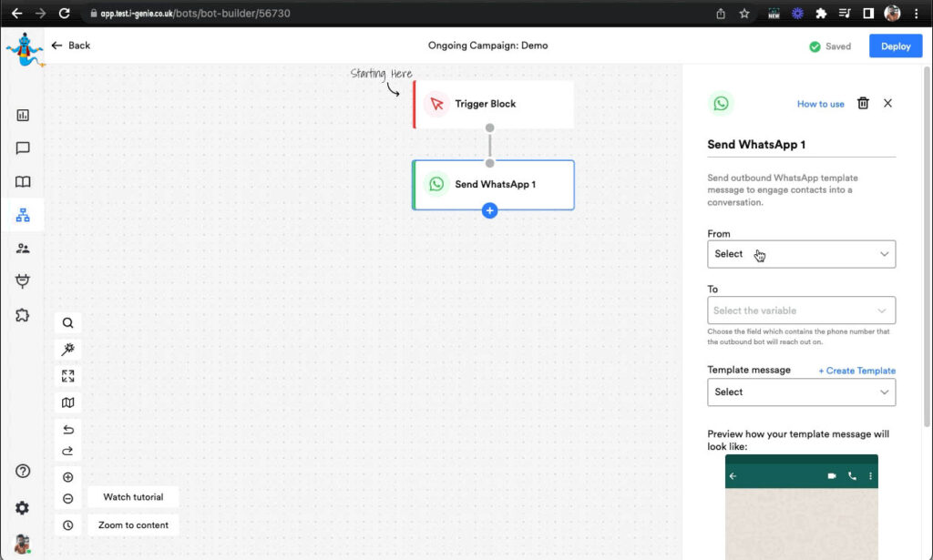Click the Deploy button
Viewport: 933px width, 560px height.
coord(895,46)
